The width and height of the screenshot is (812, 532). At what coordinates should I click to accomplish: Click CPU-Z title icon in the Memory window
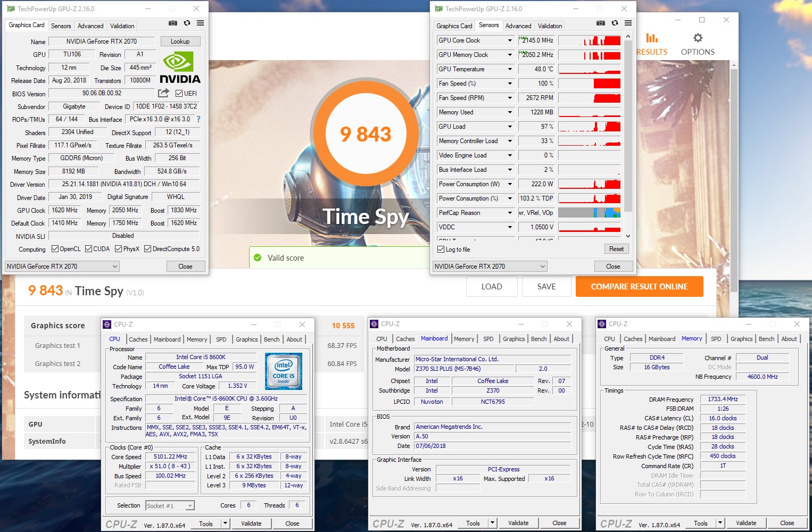[602, 324]
